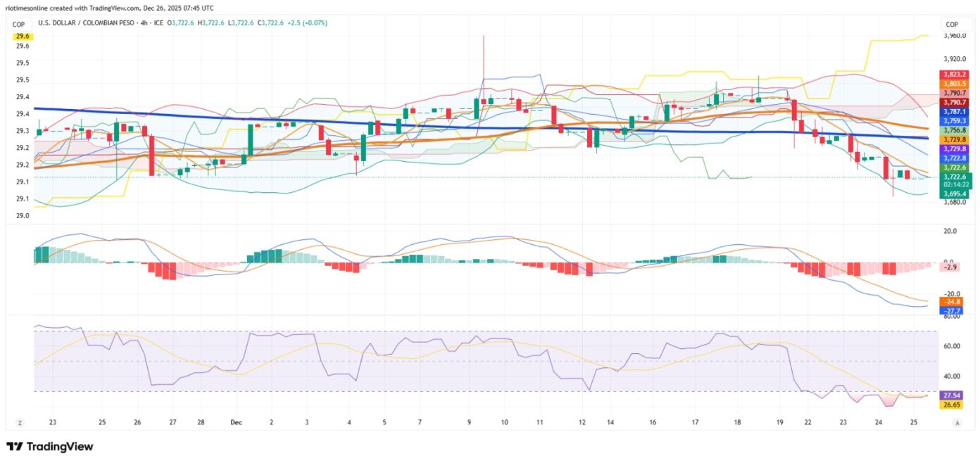Click the 18 date marker on time axis
The image size is (980, 463).
pyautogui.click(x=737, y=422)
